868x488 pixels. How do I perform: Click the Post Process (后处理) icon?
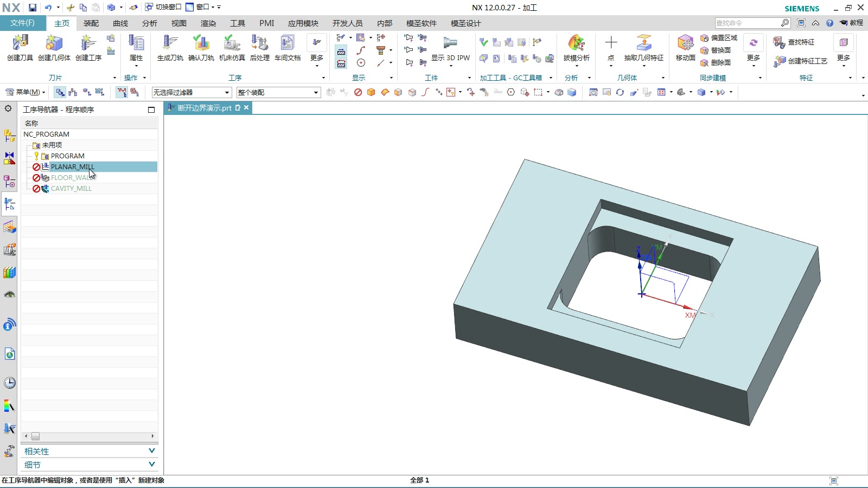coord(260,48)
